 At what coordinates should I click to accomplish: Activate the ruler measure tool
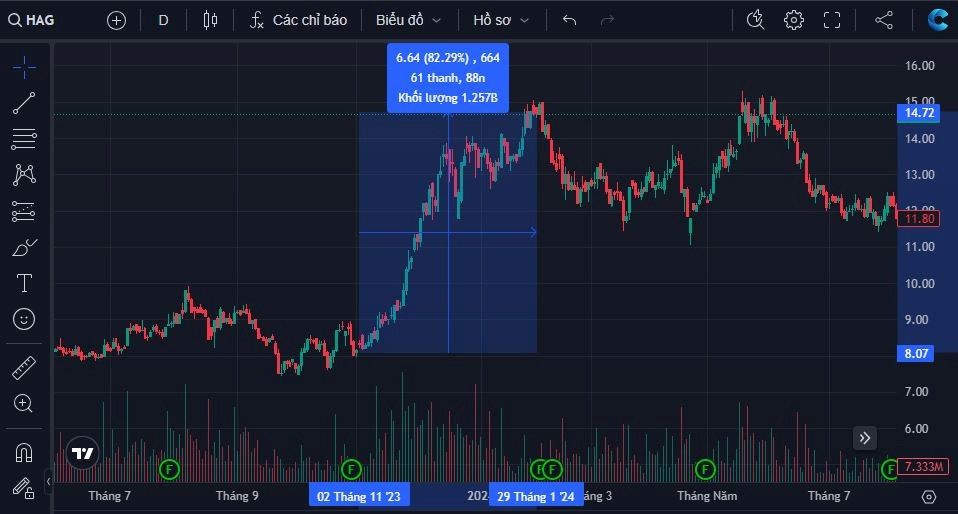(x=24, y=368)
